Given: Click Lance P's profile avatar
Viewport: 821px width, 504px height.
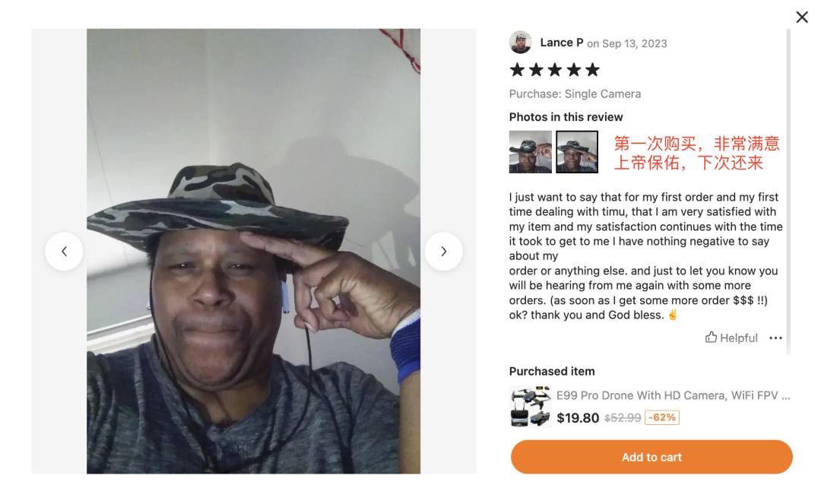Looking at the screenshot, I should [x=520, y=43].
